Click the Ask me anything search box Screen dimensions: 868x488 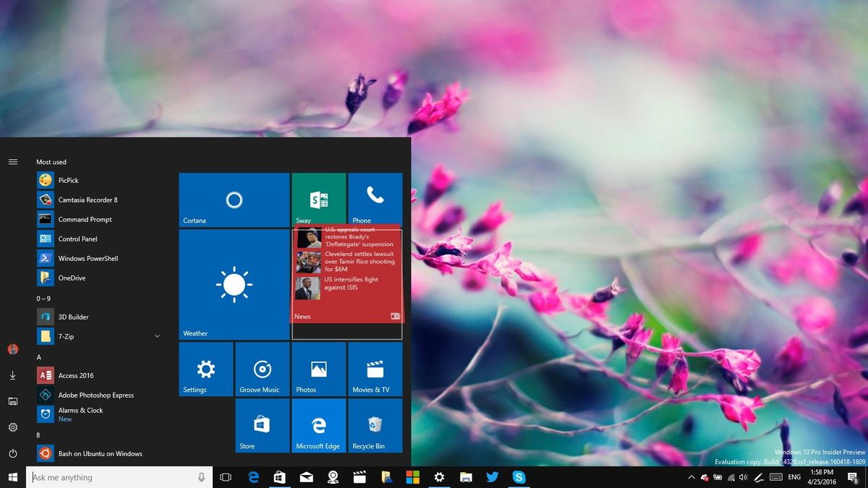coord(109,477)
